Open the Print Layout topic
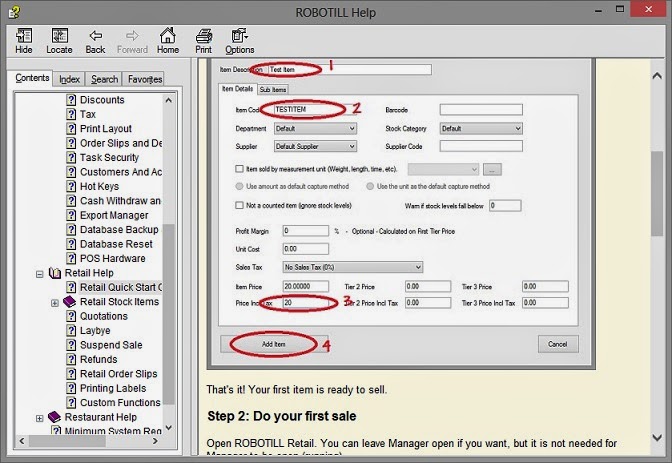The height and width of the screenshot is (463, 672). pyautogui.click(x=105, y=129)
